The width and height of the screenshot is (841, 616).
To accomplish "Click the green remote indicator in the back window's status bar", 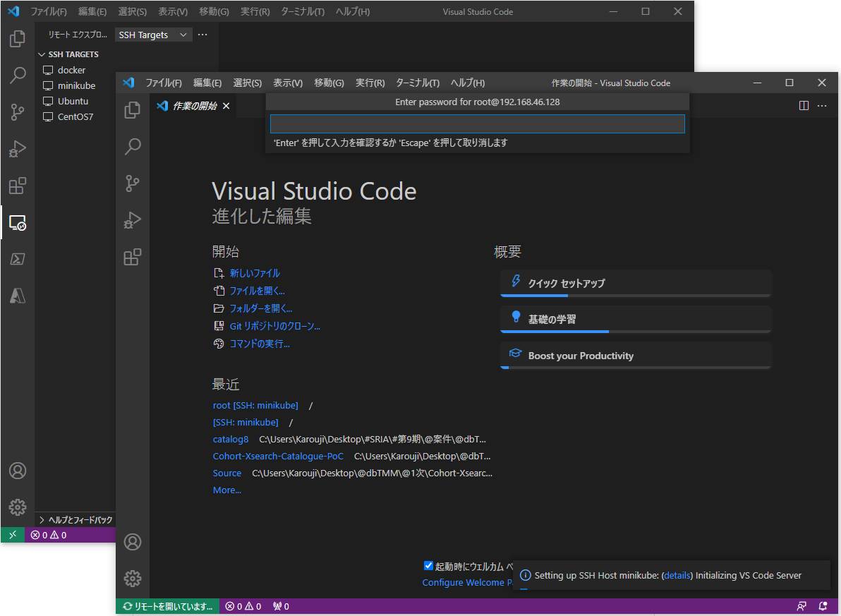I will (13, 535).
